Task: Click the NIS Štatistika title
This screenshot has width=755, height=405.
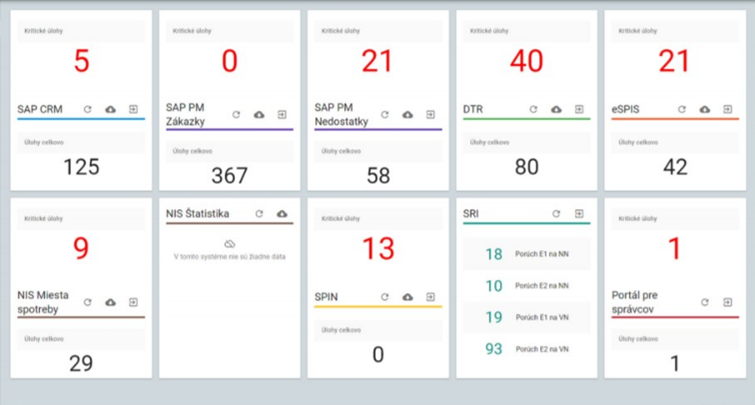Action: (x=197, y=213)
